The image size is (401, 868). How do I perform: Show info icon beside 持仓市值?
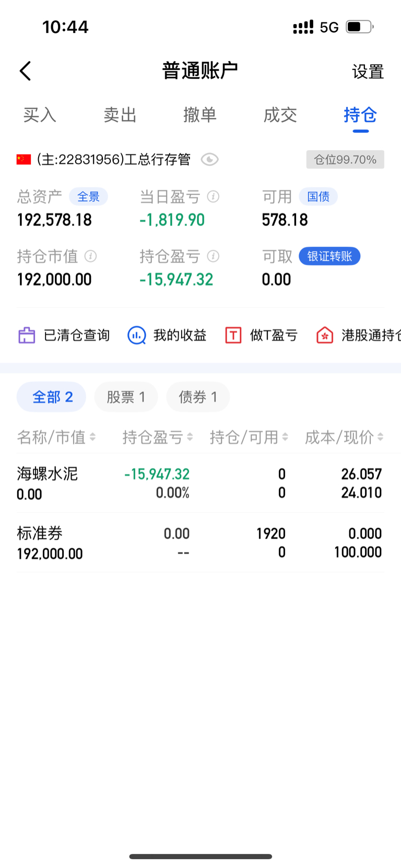[x=90, y=256]
